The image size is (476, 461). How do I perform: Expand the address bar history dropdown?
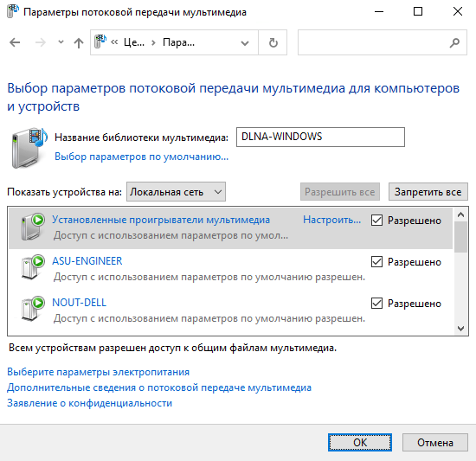tap(245, 42)
